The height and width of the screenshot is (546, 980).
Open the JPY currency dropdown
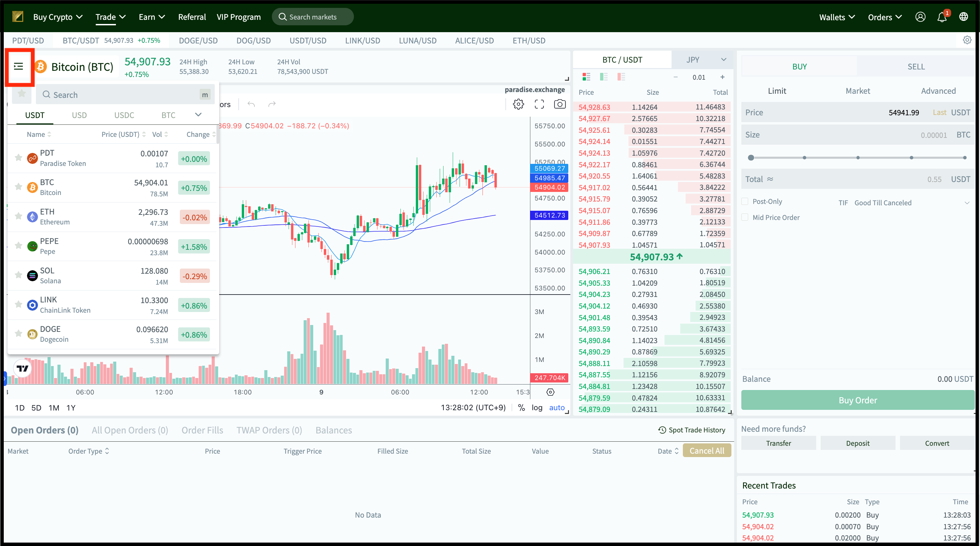[x=702, y=60]
